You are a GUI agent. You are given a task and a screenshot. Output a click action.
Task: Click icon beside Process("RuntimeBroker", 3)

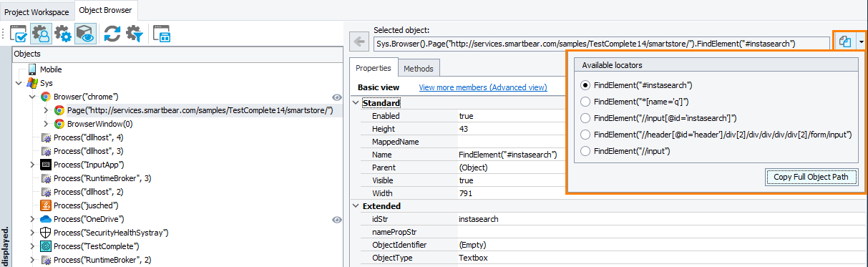45,178
